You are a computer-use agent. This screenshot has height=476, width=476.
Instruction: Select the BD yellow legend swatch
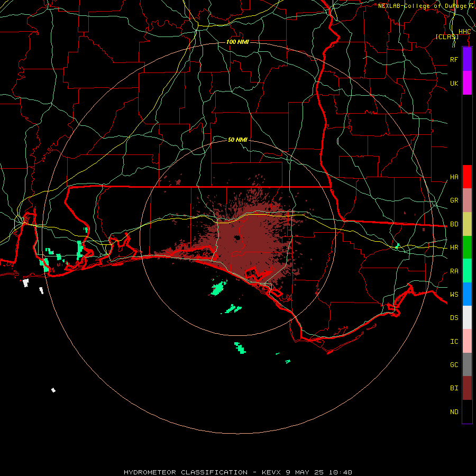(467, 224)
